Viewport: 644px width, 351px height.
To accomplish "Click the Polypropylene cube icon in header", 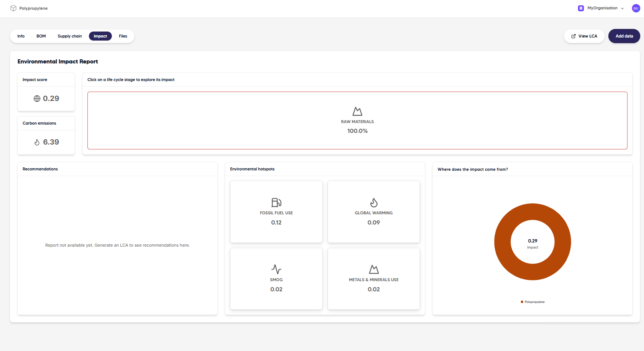I will (x=14, y=8).
